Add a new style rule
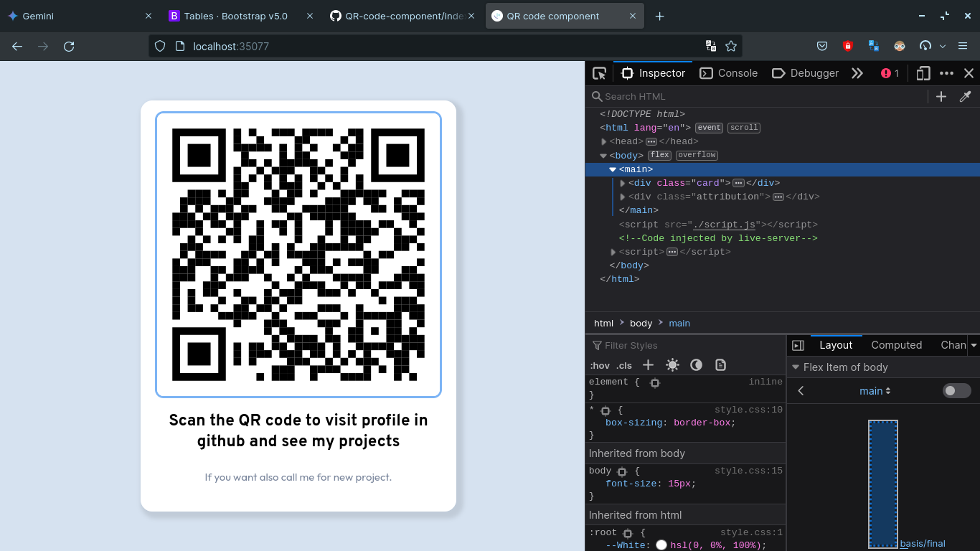This screenshot has width=980, height=551. [648, 365]
